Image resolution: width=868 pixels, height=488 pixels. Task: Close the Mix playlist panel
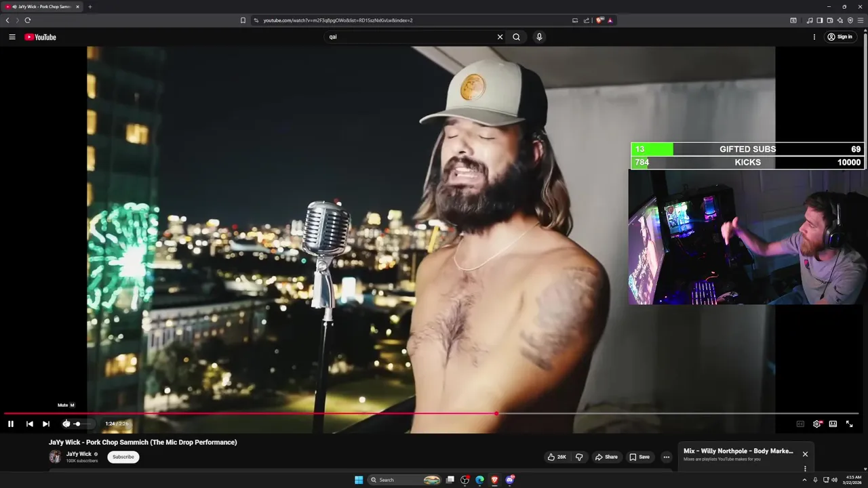pyautogui.click(x=805, y=454)
